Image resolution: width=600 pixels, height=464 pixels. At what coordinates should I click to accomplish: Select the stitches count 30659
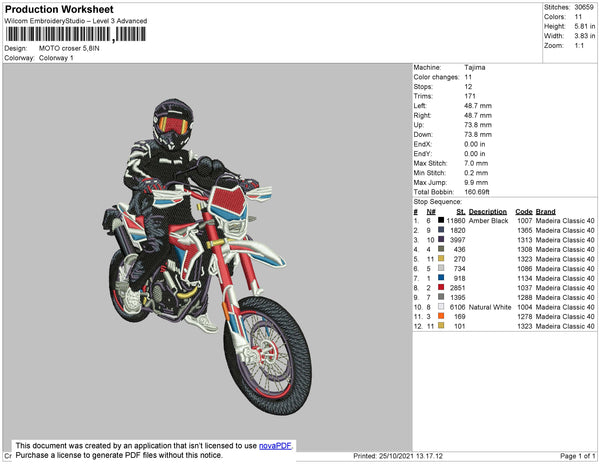click(x=584, y=7)
